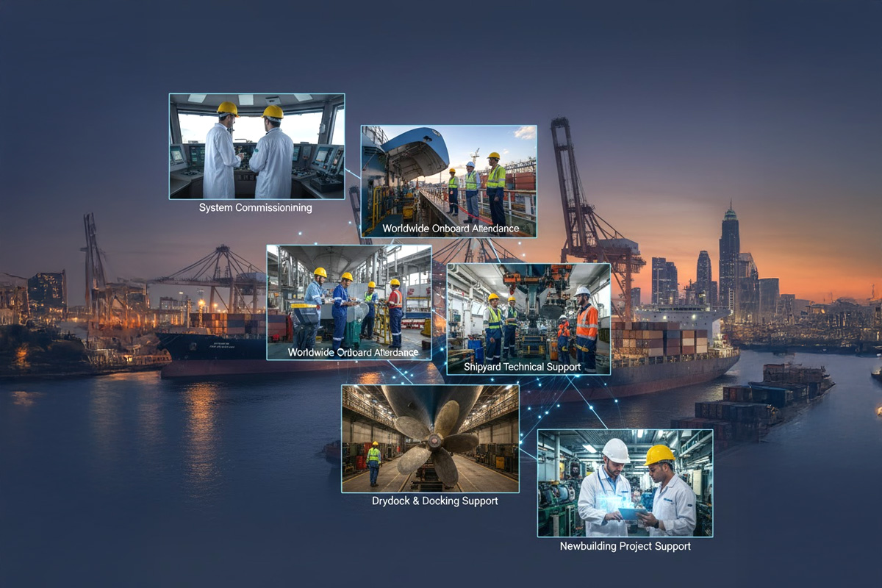This screenshot has height=588, width=882.
Task: Click the Newbuilding Project Support caption
Action: 625,546
